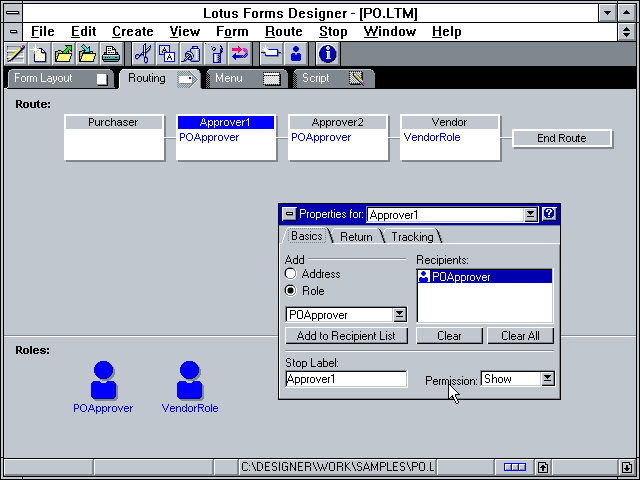Open the Form menu
Image resolution: width=640 pixels, height=480 pixels.
[232, 31]
